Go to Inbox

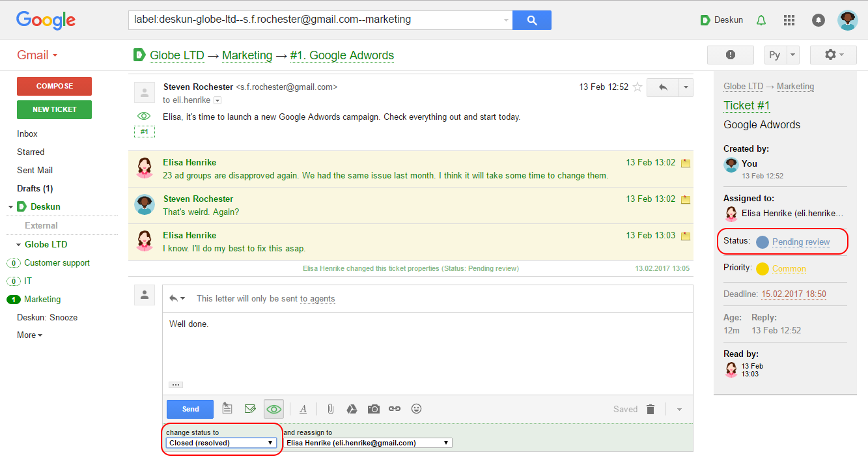[x=27, y=133]
